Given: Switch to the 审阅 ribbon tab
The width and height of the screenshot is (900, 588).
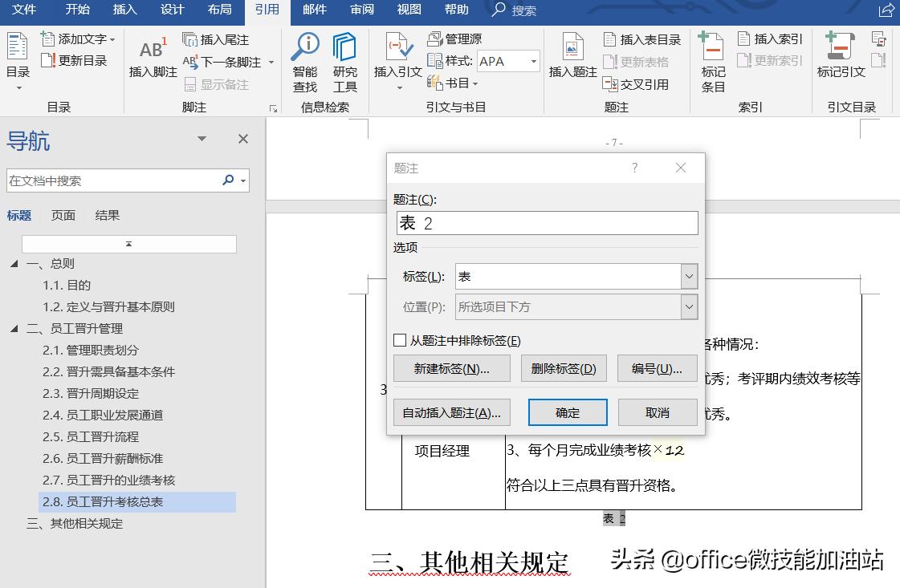Looking at the screenshot, I should coord(360,10).
